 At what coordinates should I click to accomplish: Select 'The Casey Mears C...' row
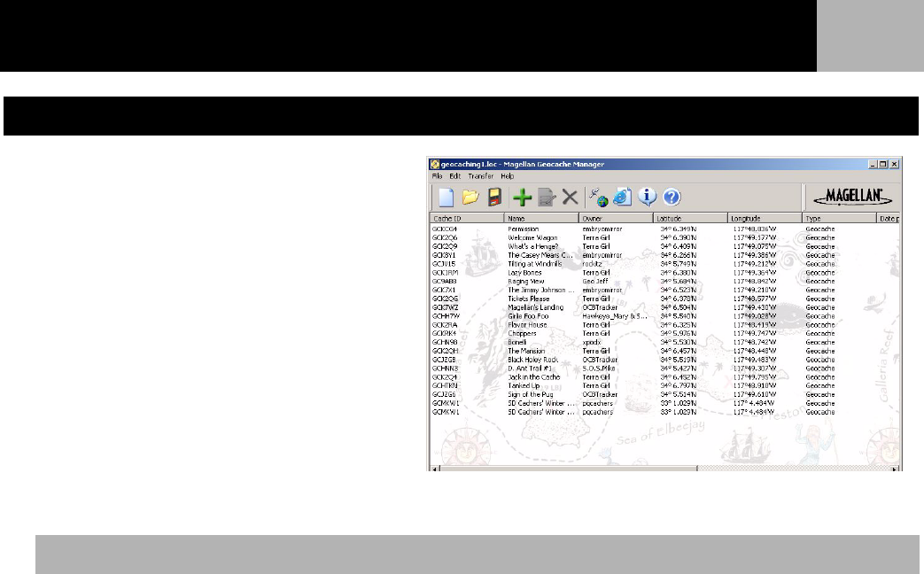(664, 255)
